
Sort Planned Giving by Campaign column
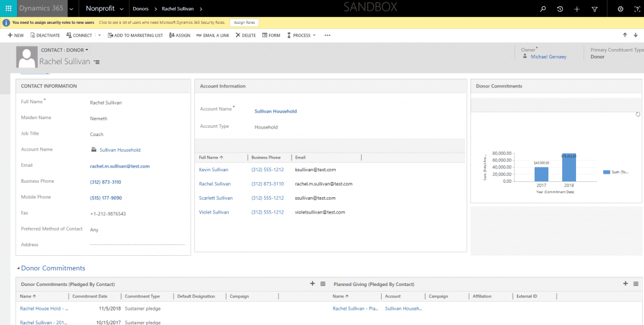click(438, 296)
